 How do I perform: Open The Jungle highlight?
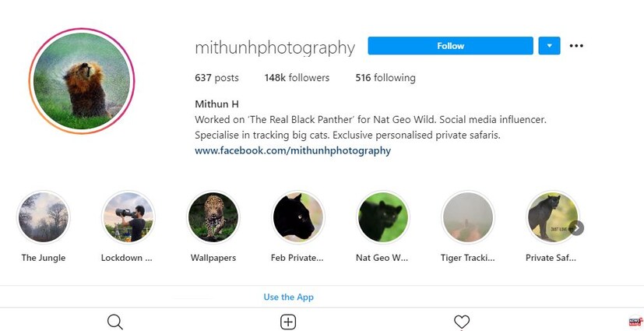pyautogui.click(x=43, y=217)
